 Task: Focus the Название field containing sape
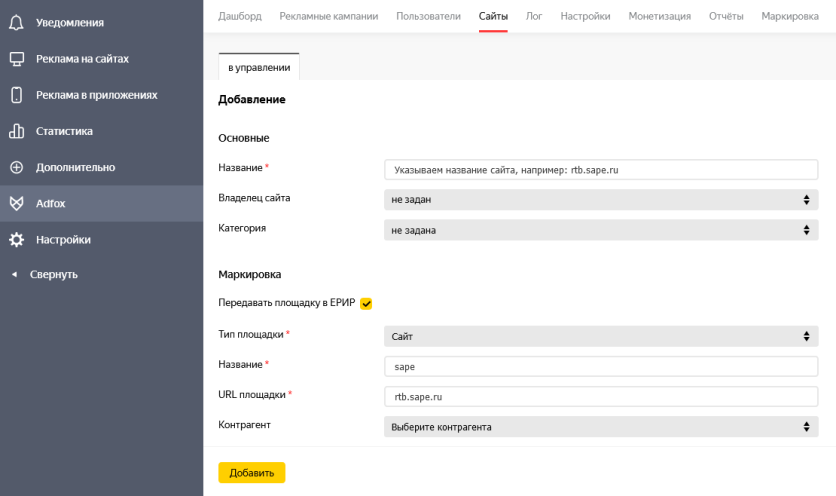601,366
